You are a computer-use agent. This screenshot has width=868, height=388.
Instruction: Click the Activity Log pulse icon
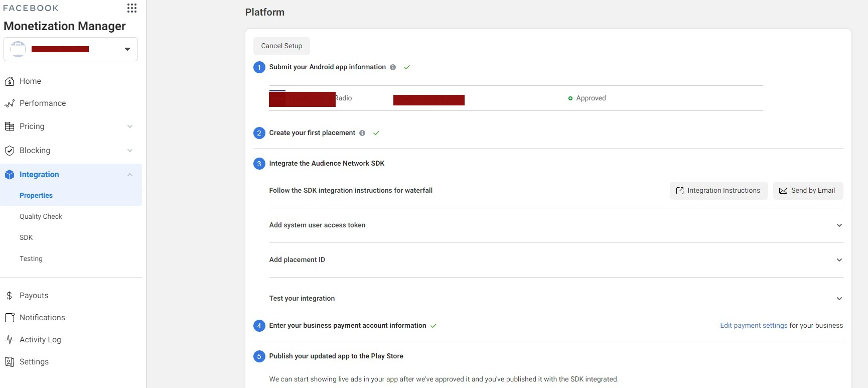[10, 340]
